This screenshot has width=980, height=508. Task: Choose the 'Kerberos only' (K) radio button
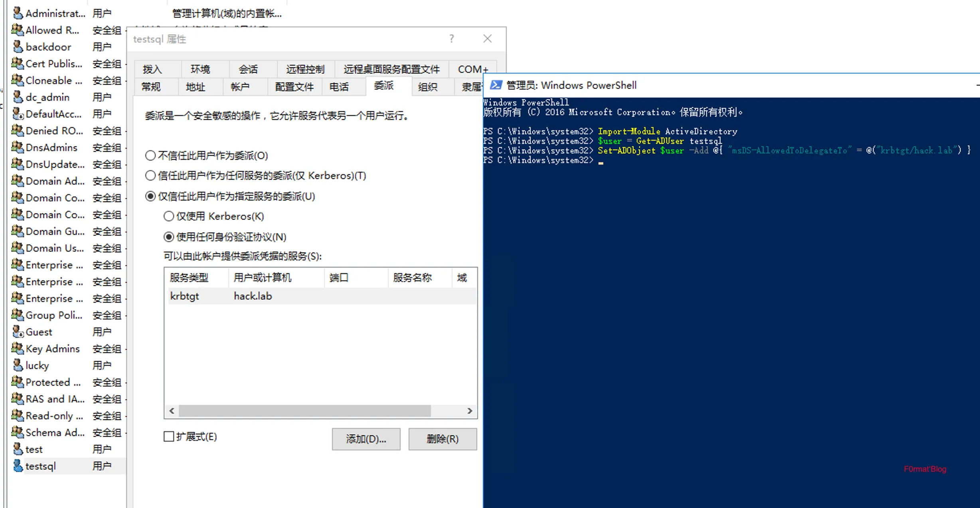point(169,216)
